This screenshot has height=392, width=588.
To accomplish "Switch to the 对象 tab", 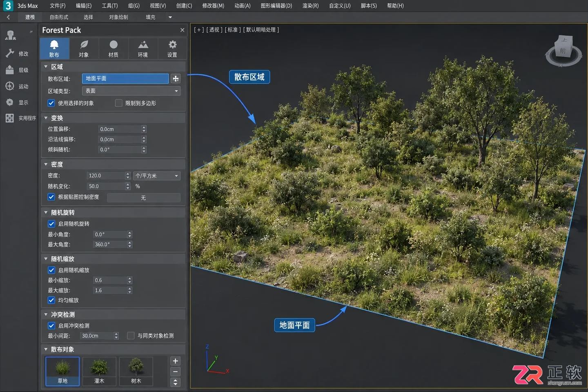I will (x=84, y=49).
